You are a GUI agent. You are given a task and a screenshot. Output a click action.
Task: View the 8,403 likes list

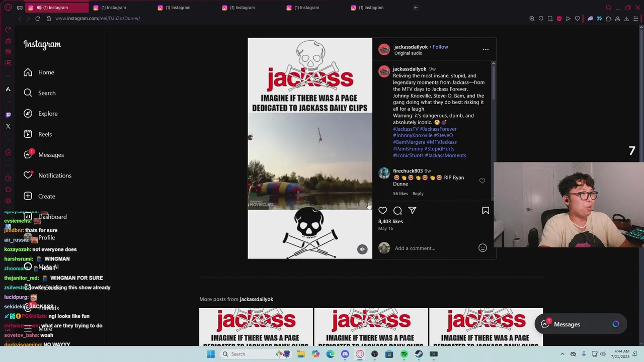point(390,222)
